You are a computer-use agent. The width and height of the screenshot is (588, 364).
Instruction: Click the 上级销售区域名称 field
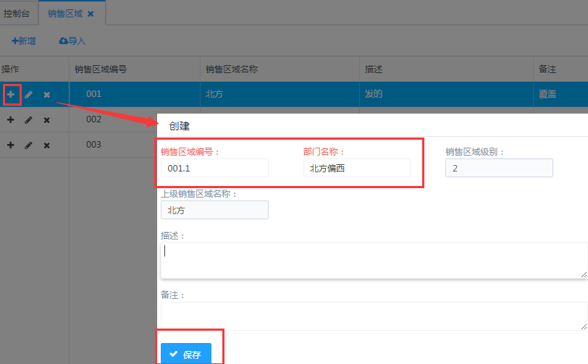pos(214,210)
